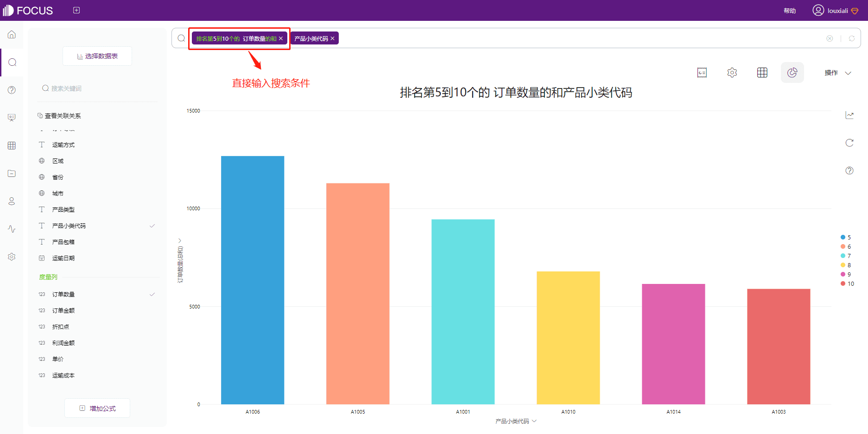Toggle legend item 9
The image size is (868, 434).
point(846,274)
